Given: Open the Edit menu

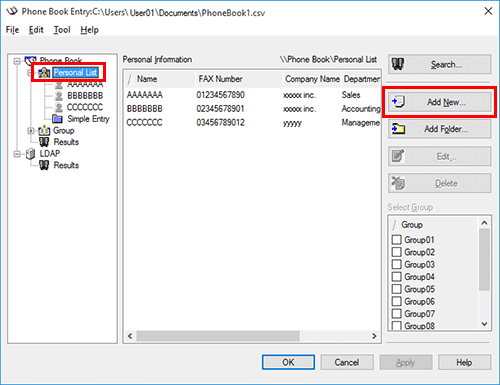Looking at the screenshot, I should tap(36, 30).
